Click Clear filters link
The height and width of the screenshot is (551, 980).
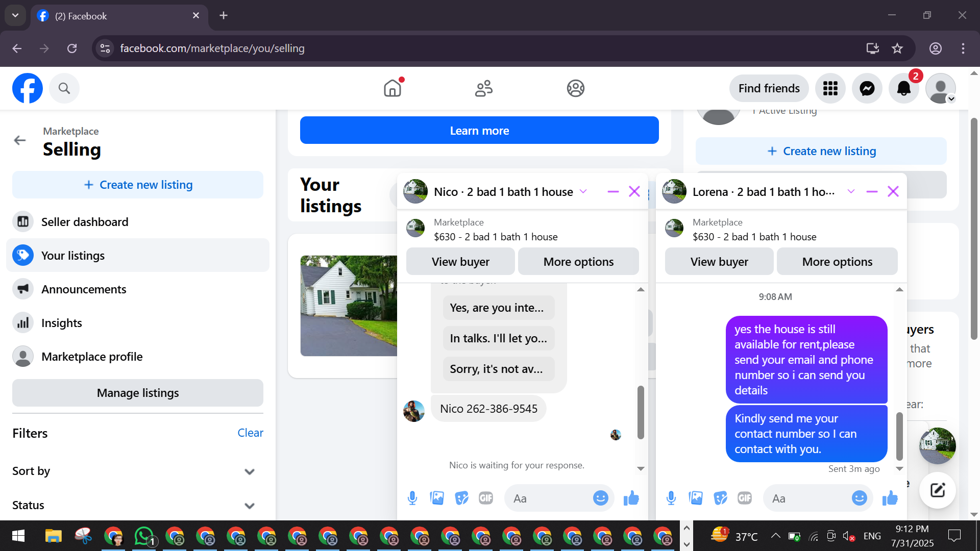[250, 433]
